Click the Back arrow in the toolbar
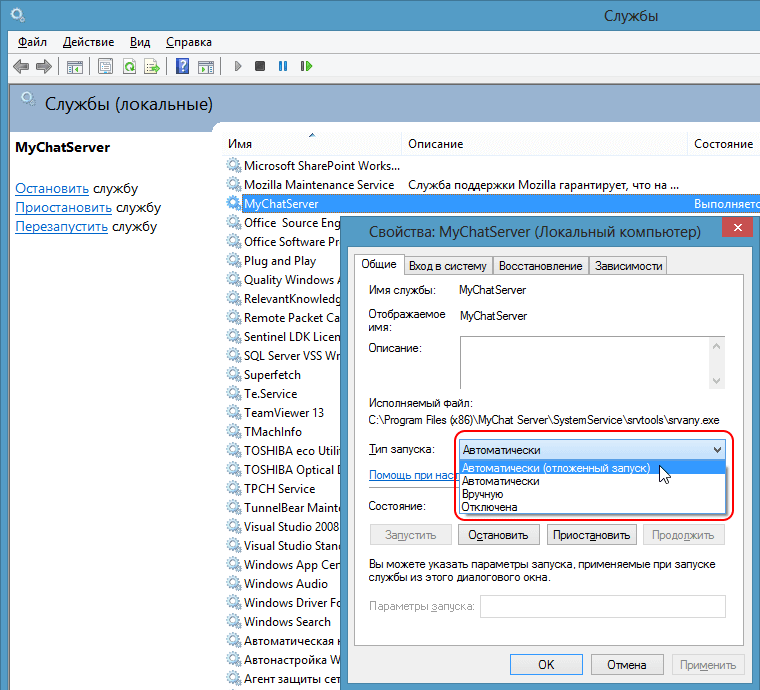Image resolution: width=760 pixels, height=690 pixels. click(x=20, y=67)
